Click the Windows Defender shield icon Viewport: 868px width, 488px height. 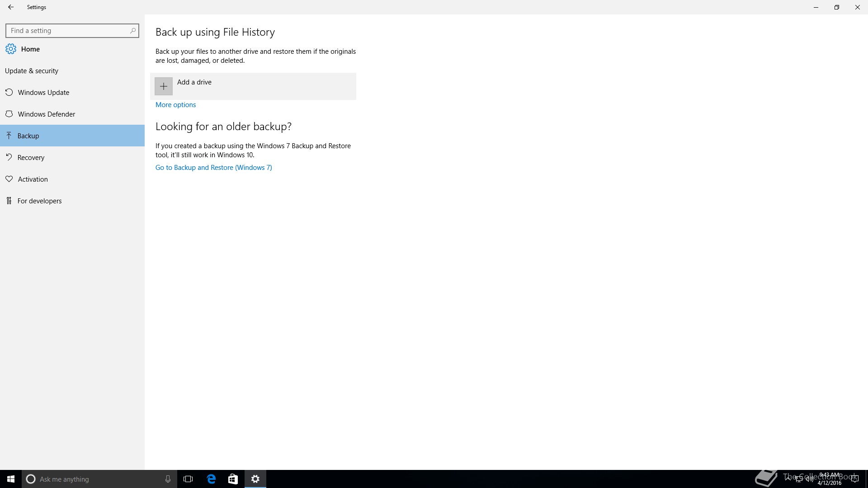tap(9, 114)
